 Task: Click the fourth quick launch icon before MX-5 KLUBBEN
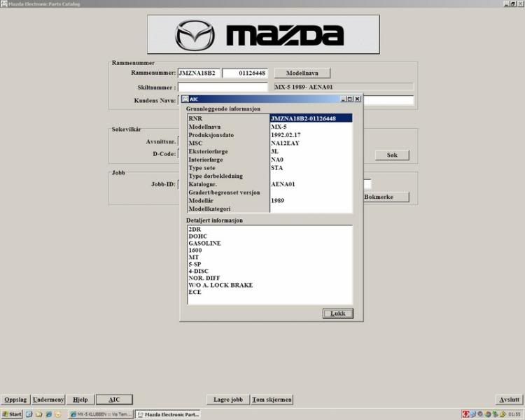(58, 414)
